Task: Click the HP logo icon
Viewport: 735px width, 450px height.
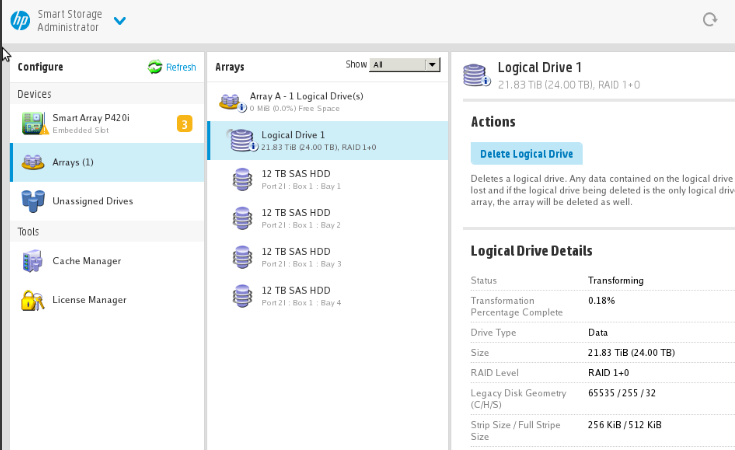Action: pyautogui.click(x=20, y=21)
